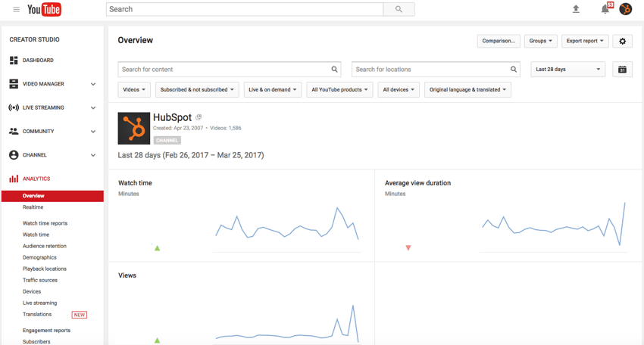644x345 pixels.
Task: Click the upload video icon
Action: coord(576,9)
